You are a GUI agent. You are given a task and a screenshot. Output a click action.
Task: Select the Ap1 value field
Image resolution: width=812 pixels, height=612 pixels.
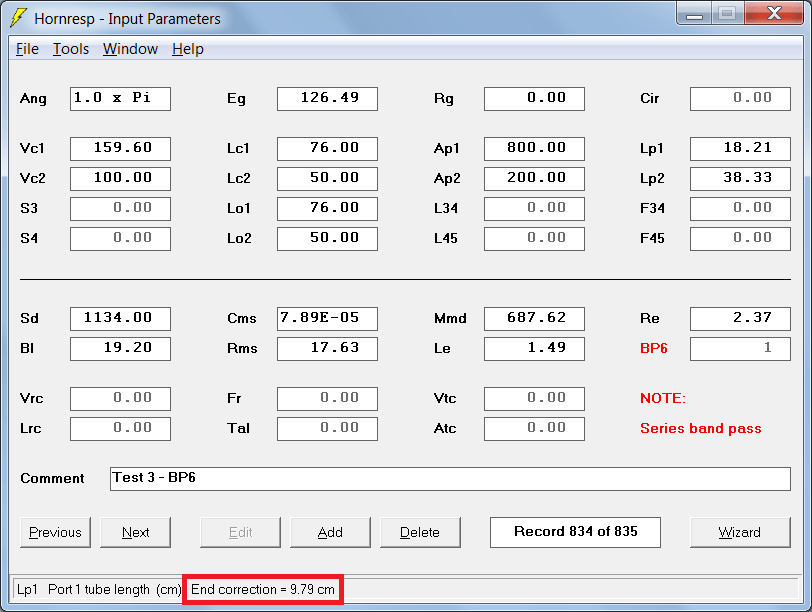(x=534, y=149)
